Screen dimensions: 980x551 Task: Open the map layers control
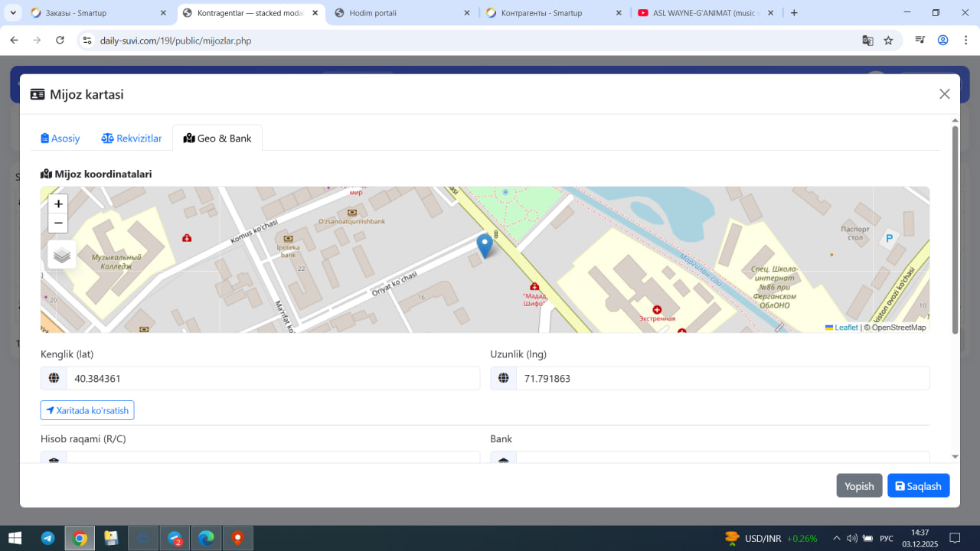click(62, 255)
